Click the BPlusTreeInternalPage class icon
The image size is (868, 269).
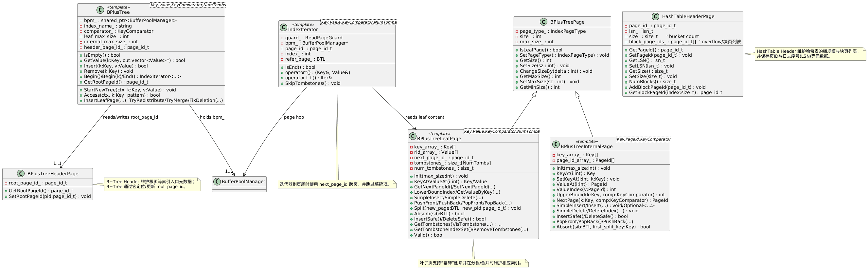coord(556,144)
